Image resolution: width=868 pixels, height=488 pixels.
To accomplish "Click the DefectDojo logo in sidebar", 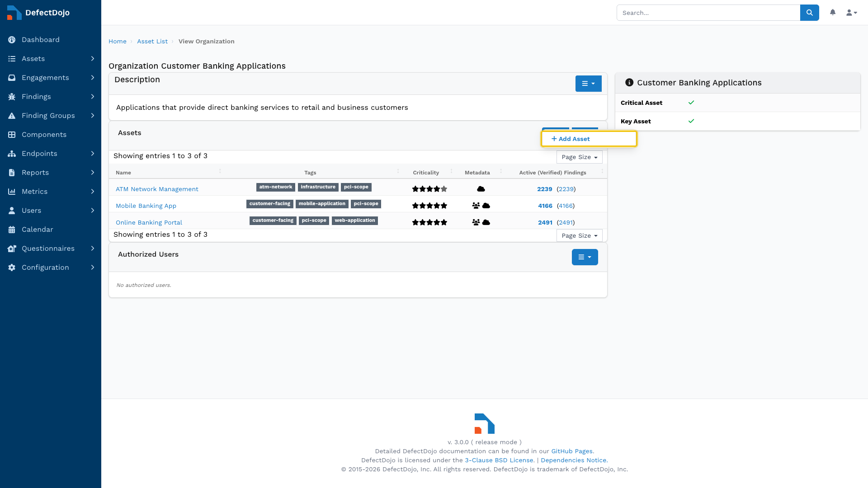I will 38,13.
